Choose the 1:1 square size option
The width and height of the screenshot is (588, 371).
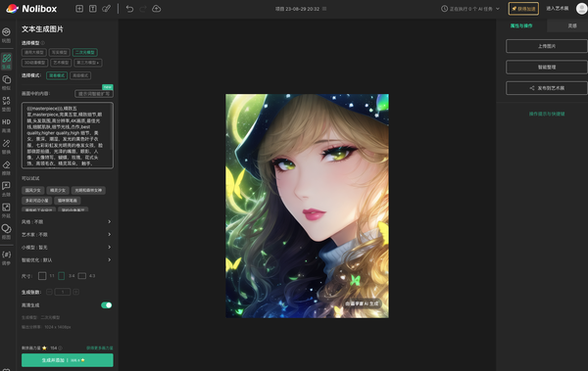click(42, 276)
